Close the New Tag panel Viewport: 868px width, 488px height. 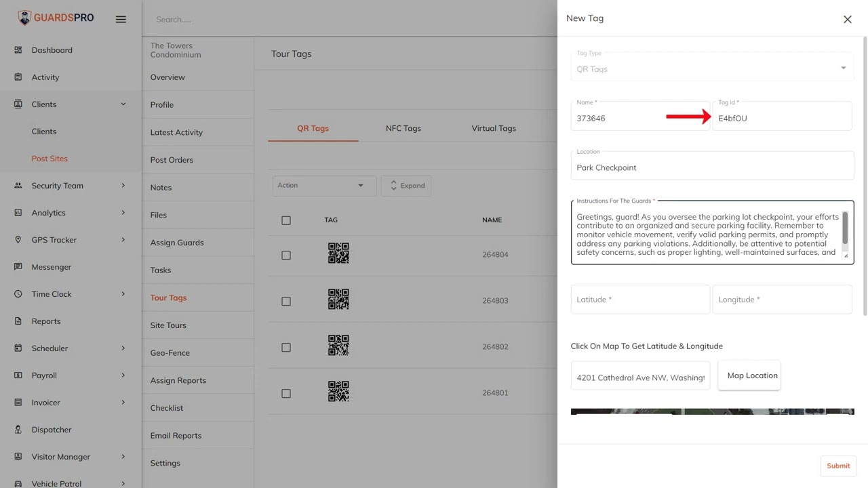[847, 19]
